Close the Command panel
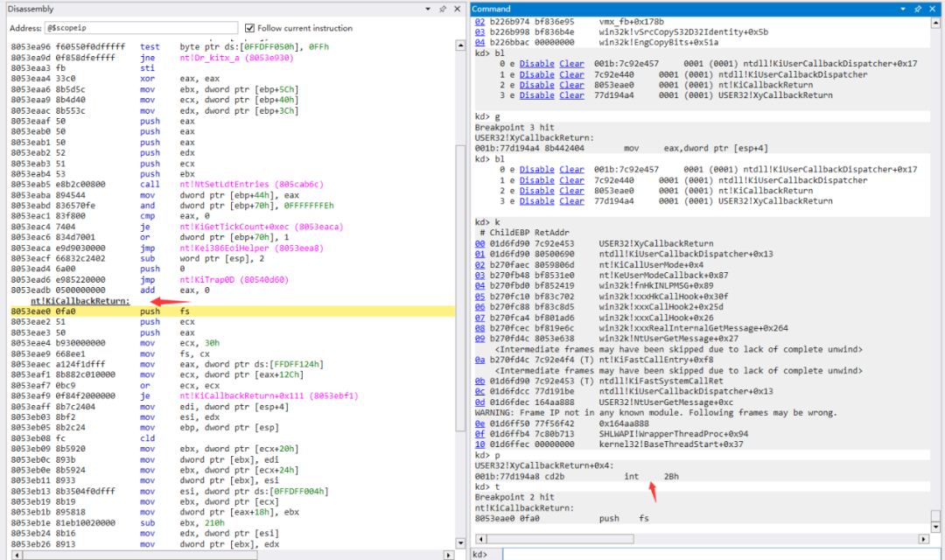The image size is (945, 560). pos(933,9)
